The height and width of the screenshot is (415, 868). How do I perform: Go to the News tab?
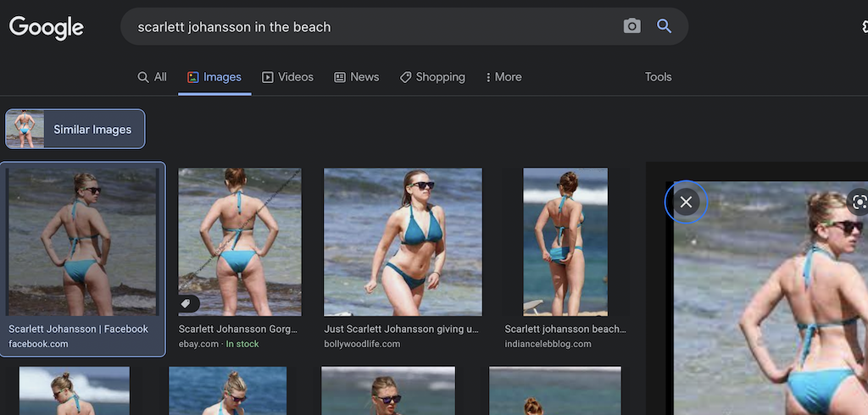click(x=356, y=77)
